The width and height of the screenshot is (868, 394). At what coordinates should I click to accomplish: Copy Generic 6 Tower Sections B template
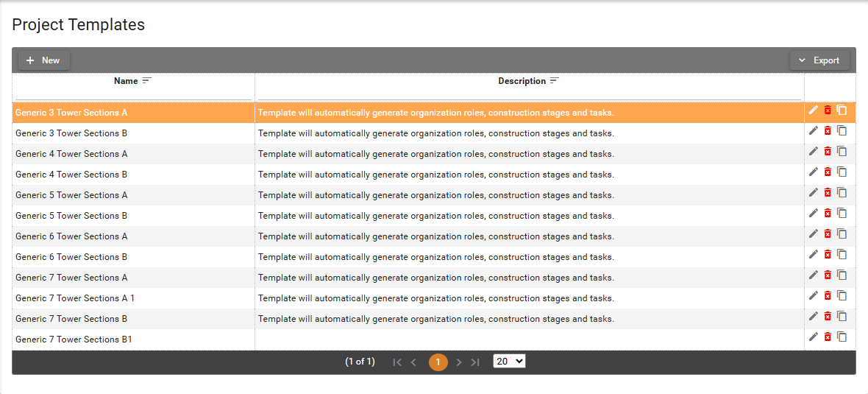point(842,254)
